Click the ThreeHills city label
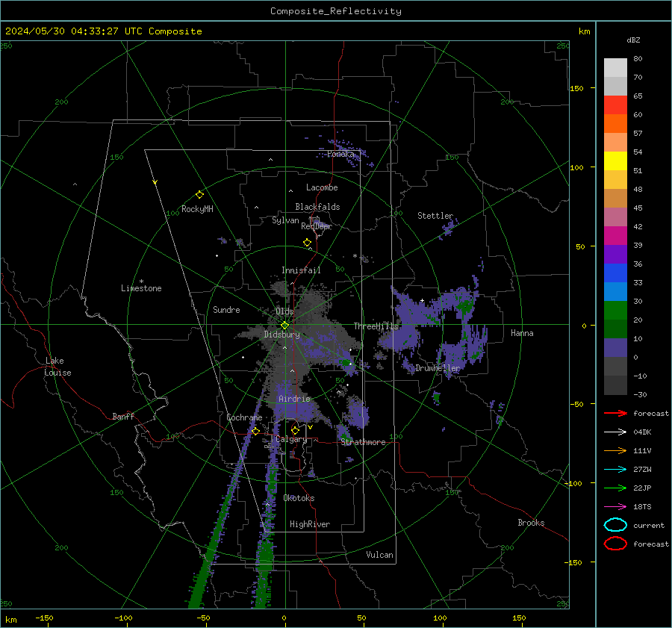 [x=376, y=326]
